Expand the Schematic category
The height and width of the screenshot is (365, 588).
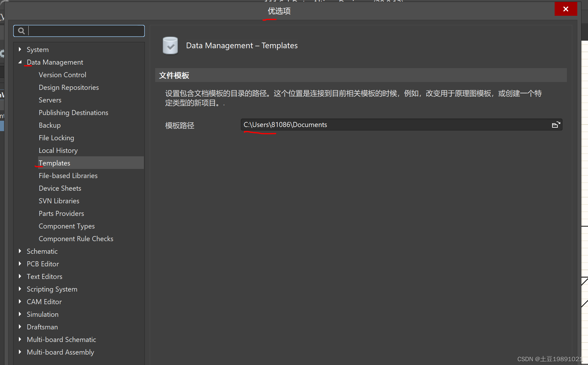tap(20, 251)
